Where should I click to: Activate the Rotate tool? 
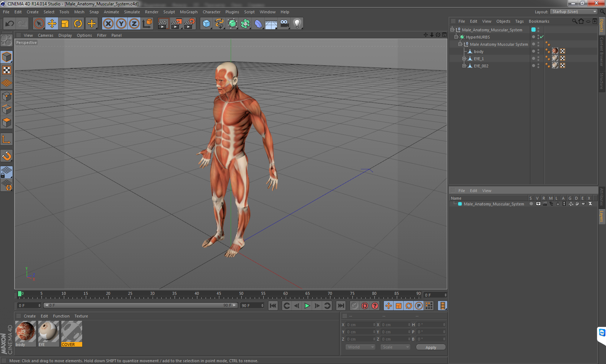[78, 24]
